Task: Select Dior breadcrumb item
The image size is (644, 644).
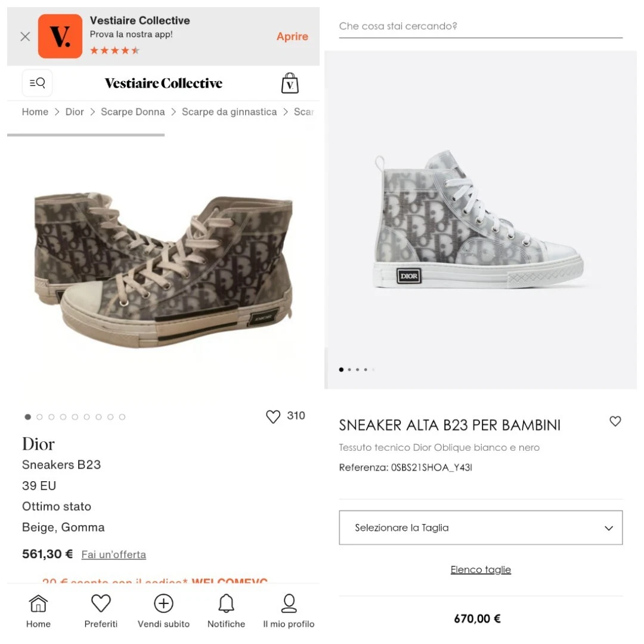Action: tap(75, 112)
